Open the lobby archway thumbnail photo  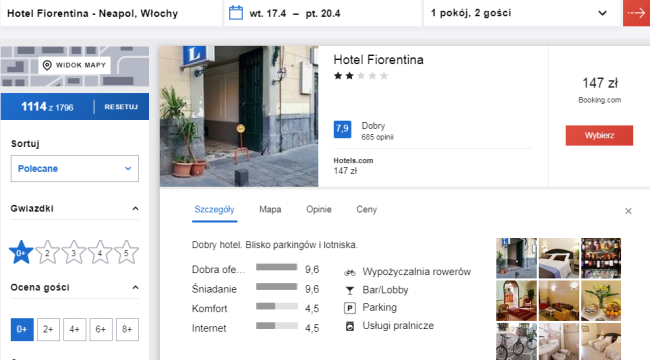point(516,301)
